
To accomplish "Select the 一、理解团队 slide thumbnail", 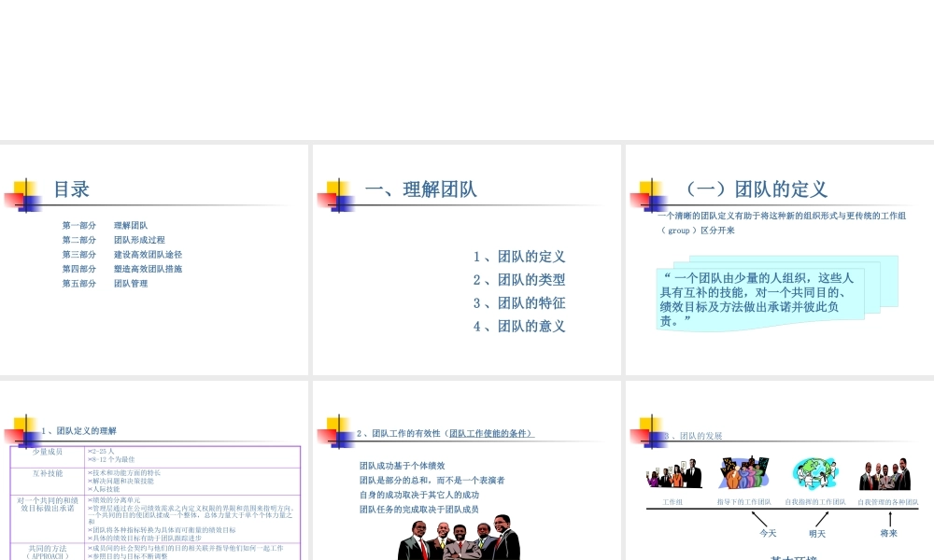I will click(466, 259).
